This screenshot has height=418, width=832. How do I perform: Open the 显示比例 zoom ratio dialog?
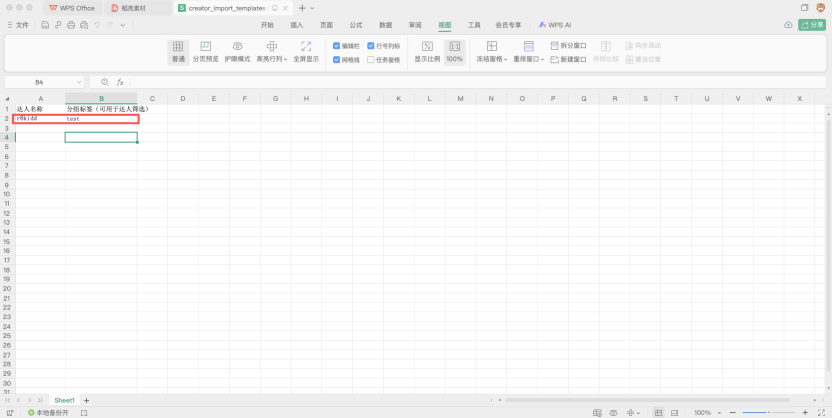pyautogui.click(x=427, y=52)
